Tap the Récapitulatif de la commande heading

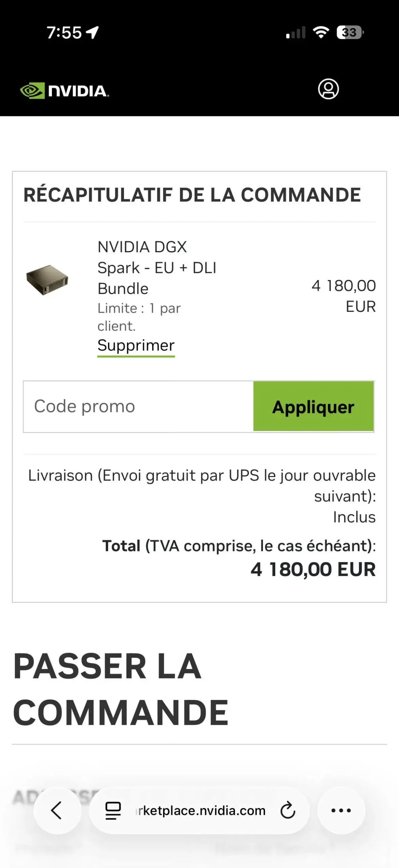[x=192, y=195]
